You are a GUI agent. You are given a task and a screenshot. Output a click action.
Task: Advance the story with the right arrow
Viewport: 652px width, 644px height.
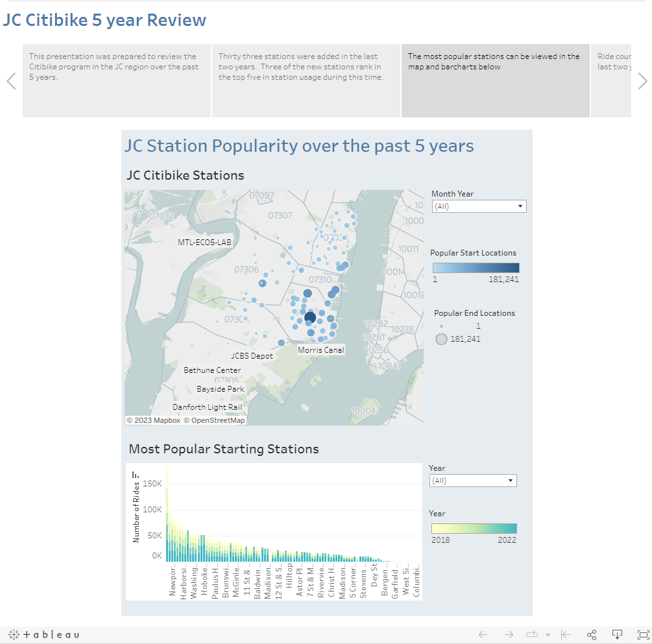642,80
